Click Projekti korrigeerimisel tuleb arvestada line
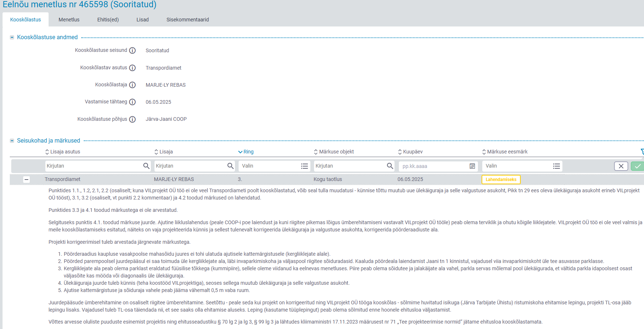The width and height of the screenshot is (644, 329). [119, 242]
